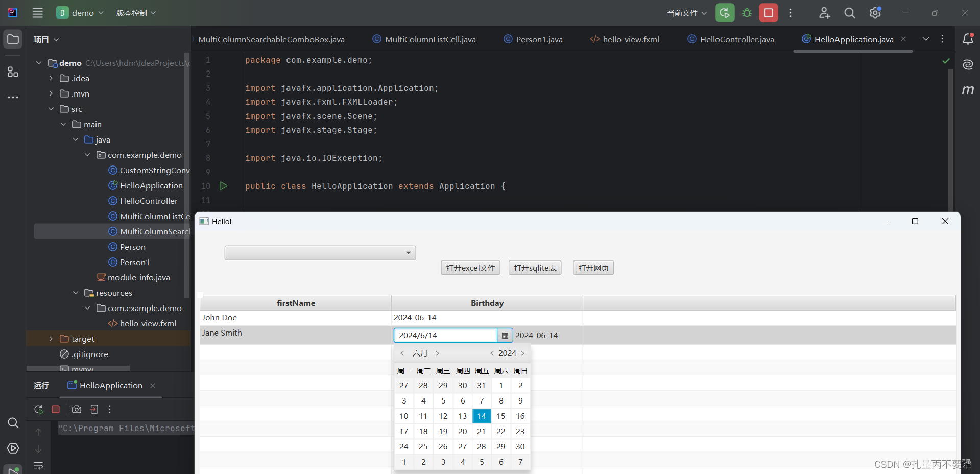980x474 pixels.
Task: Select the John Doe table cell
Action: (296, 318)
